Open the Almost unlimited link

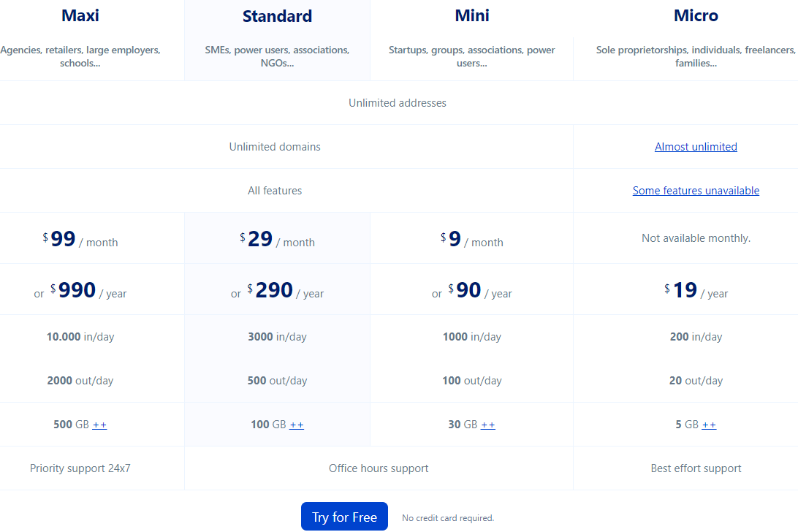tap(696, 147)
